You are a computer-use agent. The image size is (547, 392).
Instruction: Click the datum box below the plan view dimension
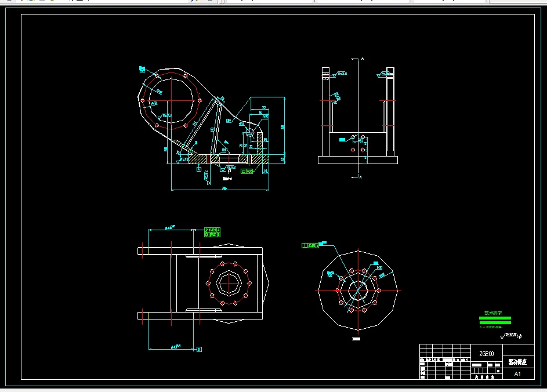point(199,349)
